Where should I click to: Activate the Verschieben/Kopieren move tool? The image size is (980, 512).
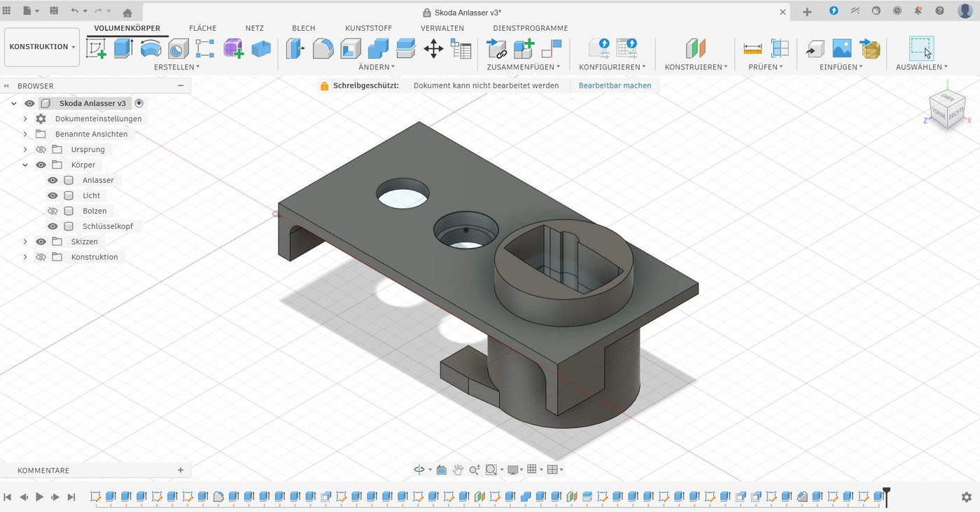[x=433, y=48]
